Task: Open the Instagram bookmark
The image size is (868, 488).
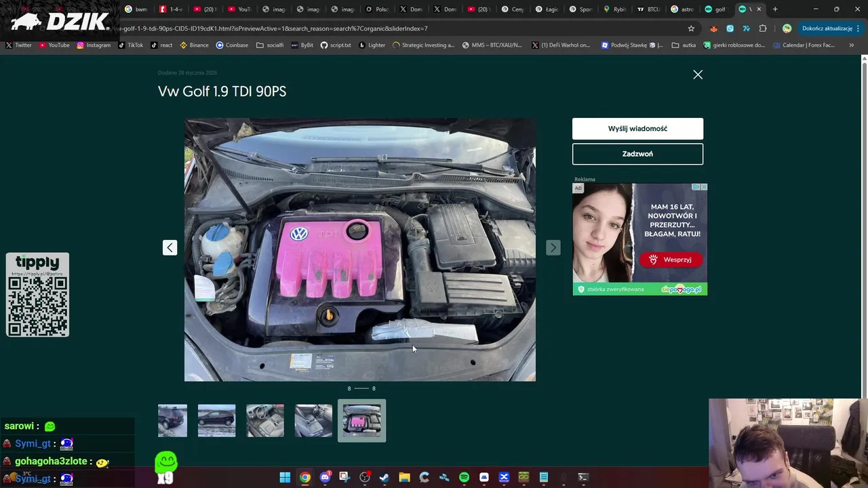Action: [94, 45]
